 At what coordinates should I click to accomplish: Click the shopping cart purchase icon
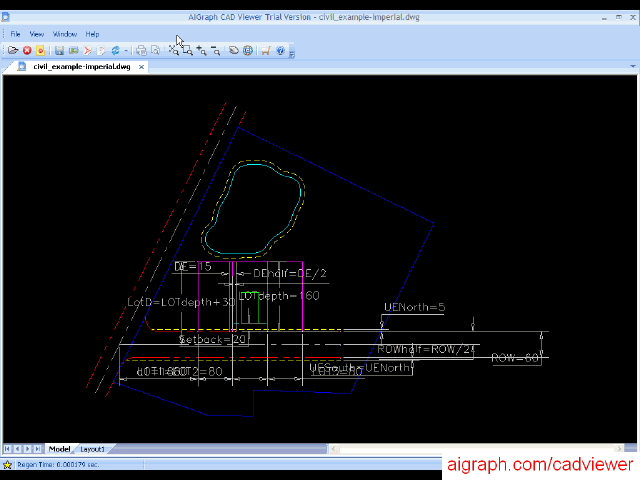coord(266,51)
